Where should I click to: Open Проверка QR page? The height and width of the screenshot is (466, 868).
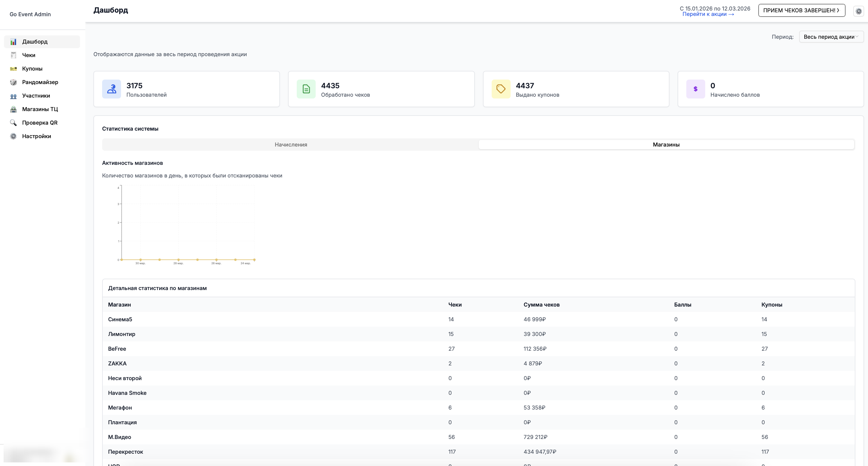click(x=42, y=123)
